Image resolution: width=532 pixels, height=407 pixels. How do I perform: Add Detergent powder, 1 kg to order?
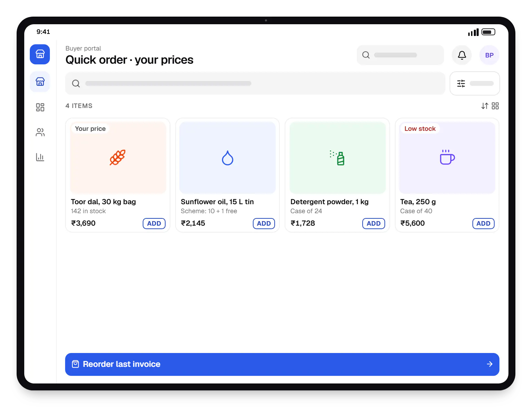point(374,224)
